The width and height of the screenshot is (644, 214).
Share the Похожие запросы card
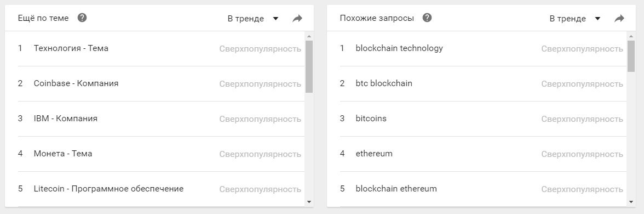(x=619, y=19)
